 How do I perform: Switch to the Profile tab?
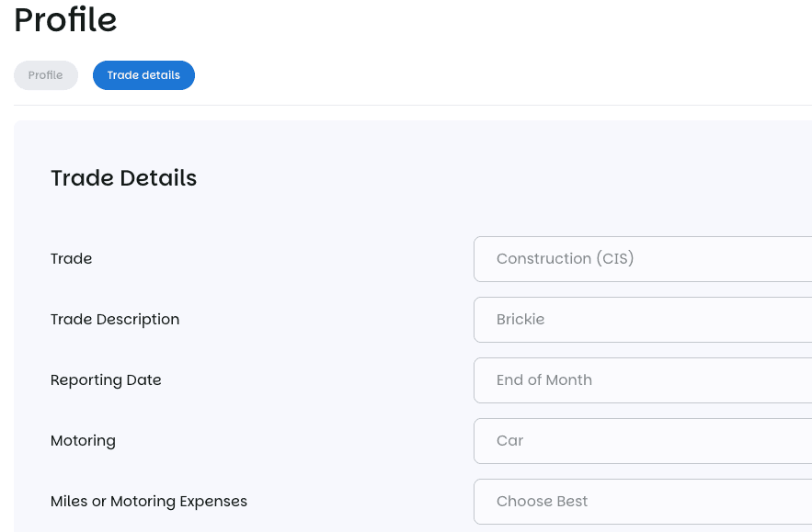[x=46, y=75]
